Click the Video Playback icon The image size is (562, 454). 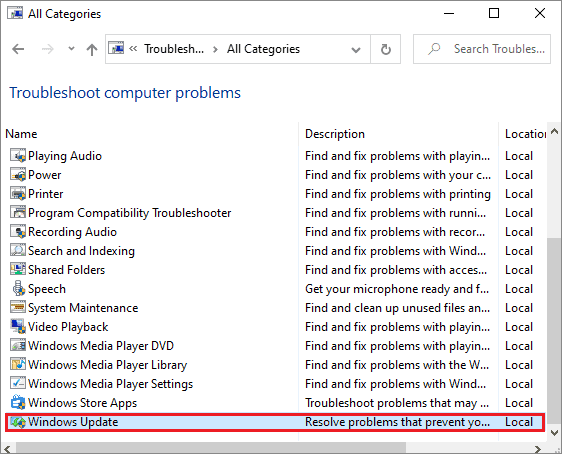point(18,326)
